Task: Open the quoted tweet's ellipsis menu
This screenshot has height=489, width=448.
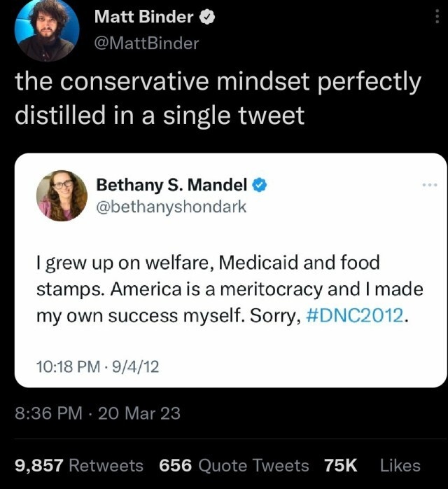Action: (x=430, y=185)
